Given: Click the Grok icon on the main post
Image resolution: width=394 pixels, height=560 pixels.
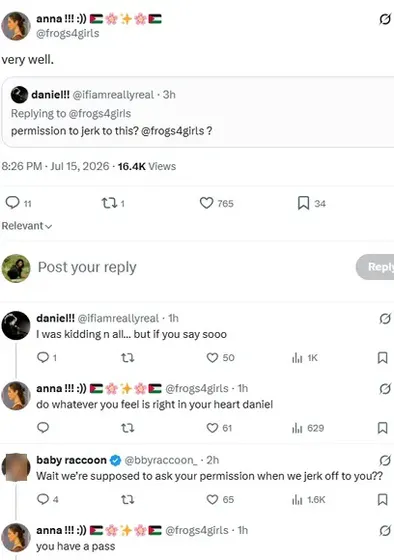Looking at the screenshot, I should tap(385, 19).
